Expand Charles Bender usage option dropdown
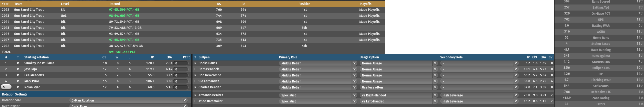Image resolution: width=644 pixels, height=107 pixels. (x=398, y=87)
